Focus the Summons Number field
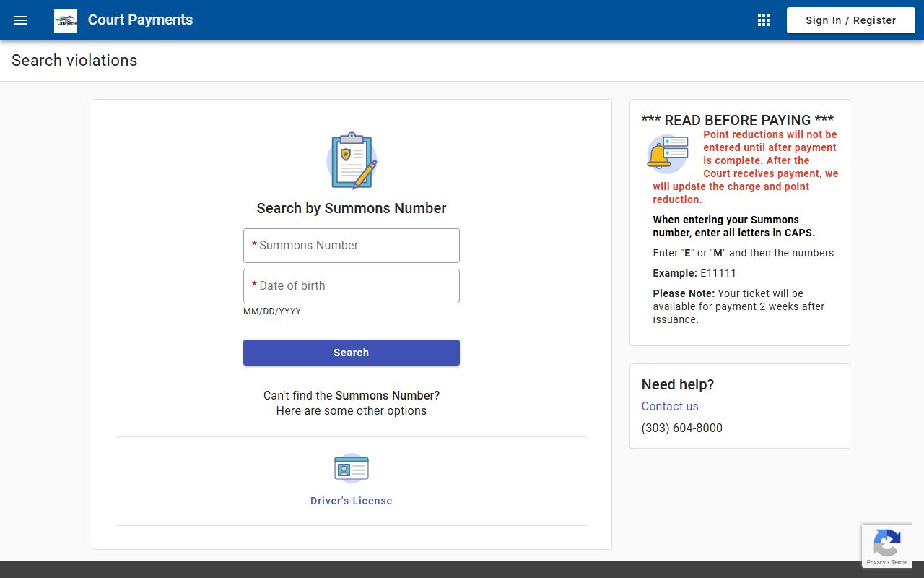 coord(352,246)
